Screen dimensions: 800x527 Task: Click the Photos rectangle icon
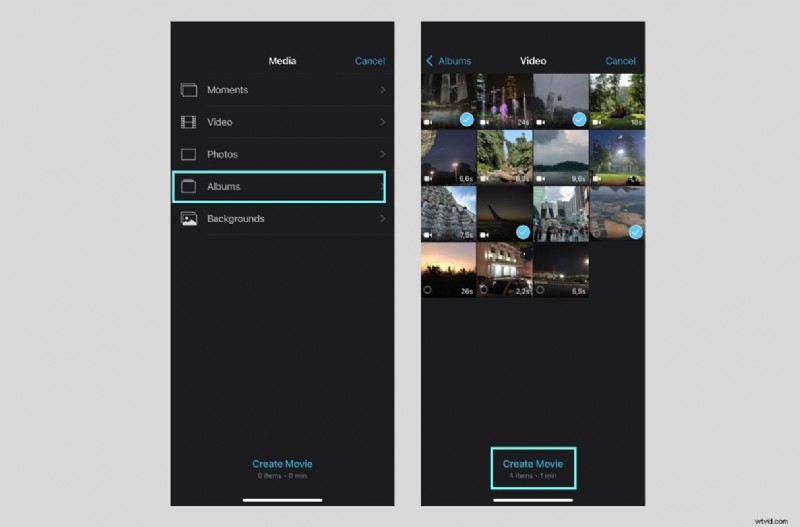189,154
